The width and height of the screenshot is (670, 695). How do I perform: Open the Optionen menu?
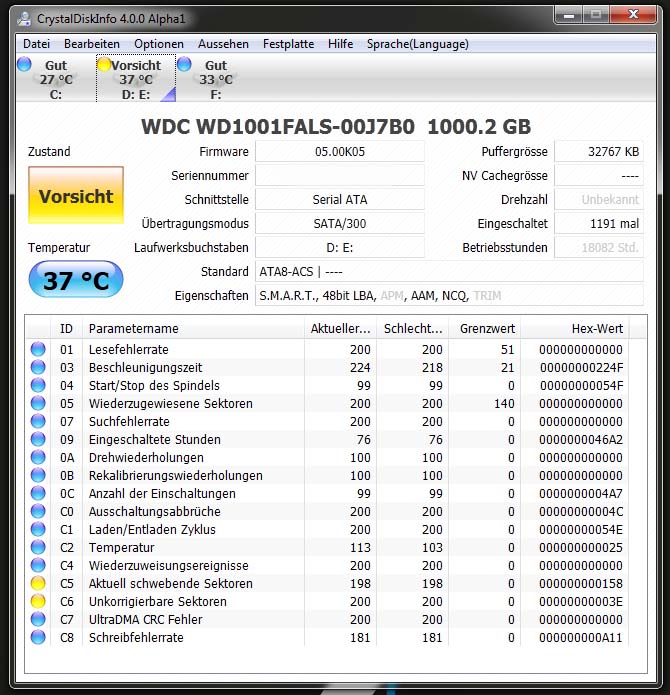tap(159, 44)
